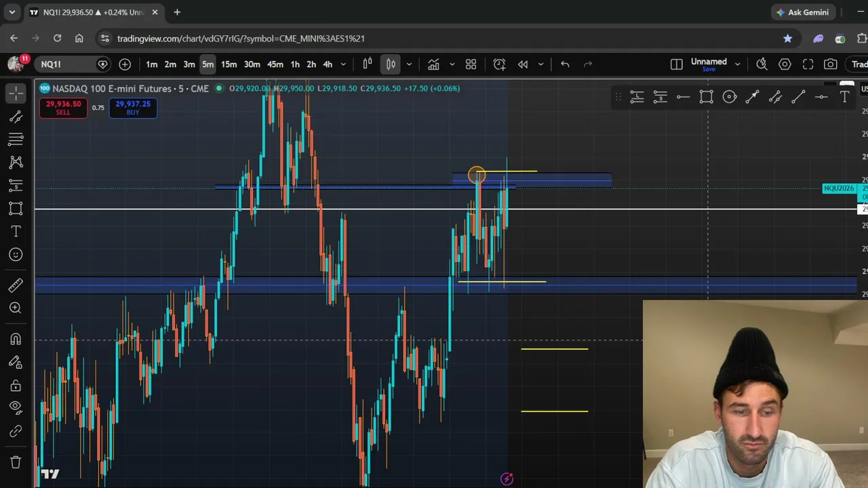Screen dimensions: 868x488
Task: Open forecasting and measurement tools
Action: (x=16, y=186)
